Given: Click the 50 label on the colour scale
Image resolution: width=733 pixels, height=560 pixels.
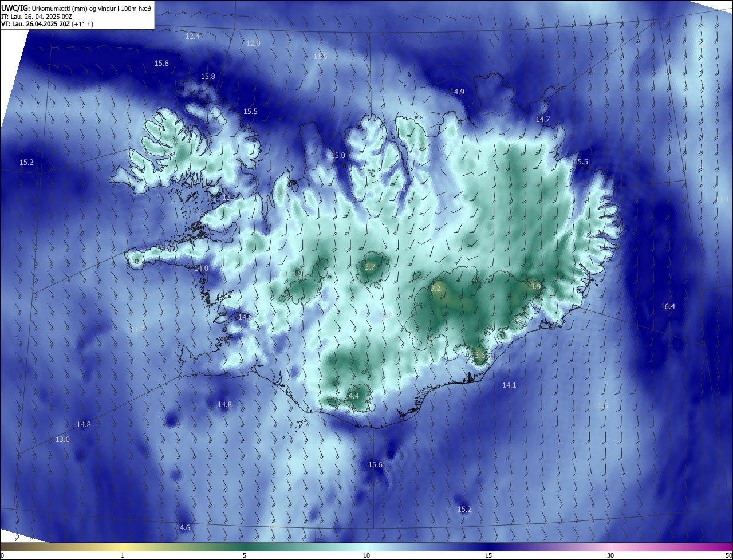Looking at the screenshot, I should click(x=728, y=556).
